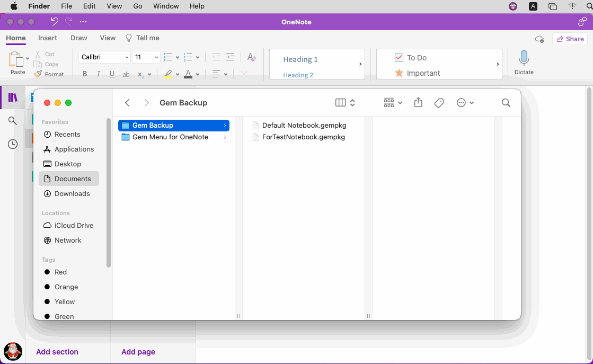Expand the tags gallery arrow
The width and height of the screenshot is (593, 364).
(x=498, y=64)
